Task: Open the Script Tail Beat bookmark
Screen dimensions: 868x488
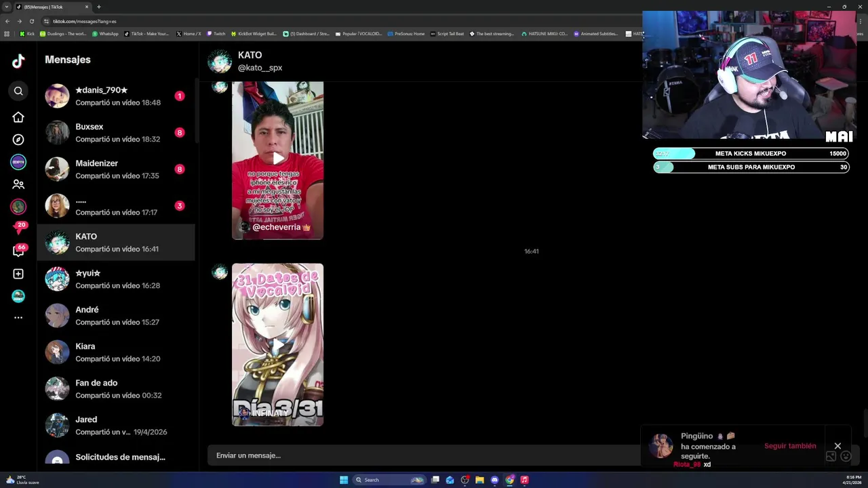Action: [x=448, y=33]
